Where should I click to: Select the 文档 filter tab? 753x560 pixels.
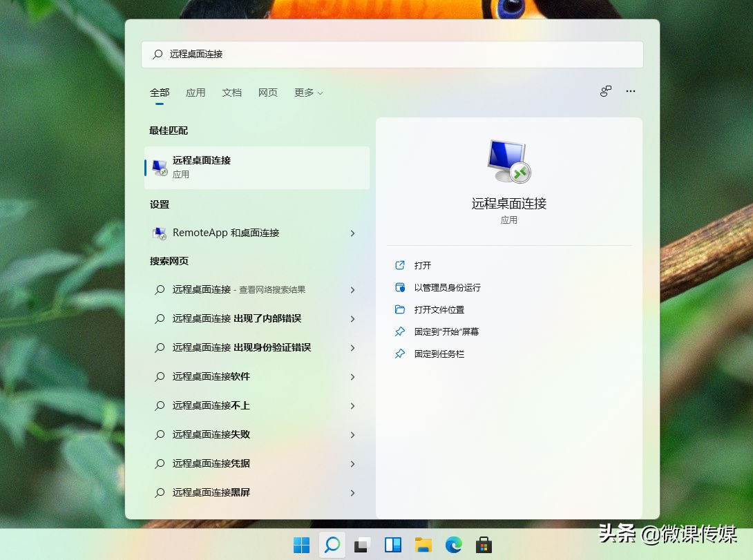[232, 92]
